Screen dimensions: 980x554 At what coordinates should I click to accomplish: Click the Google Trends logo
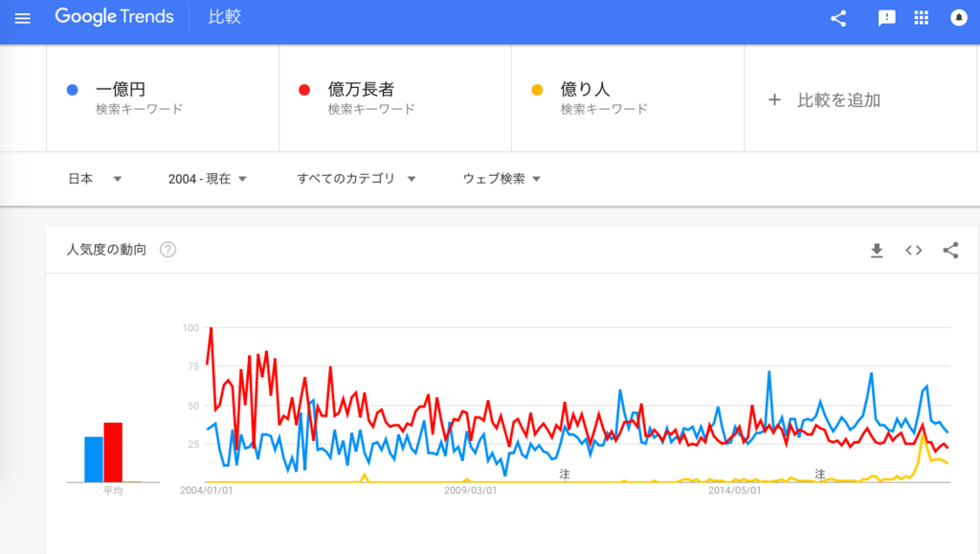114,16
